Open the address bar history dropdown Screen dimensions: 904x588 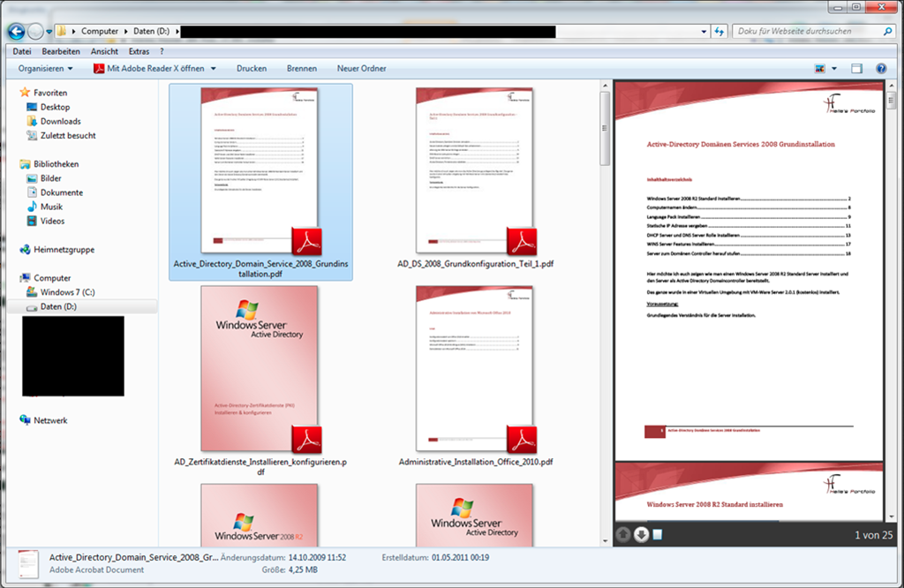[704, 32]
